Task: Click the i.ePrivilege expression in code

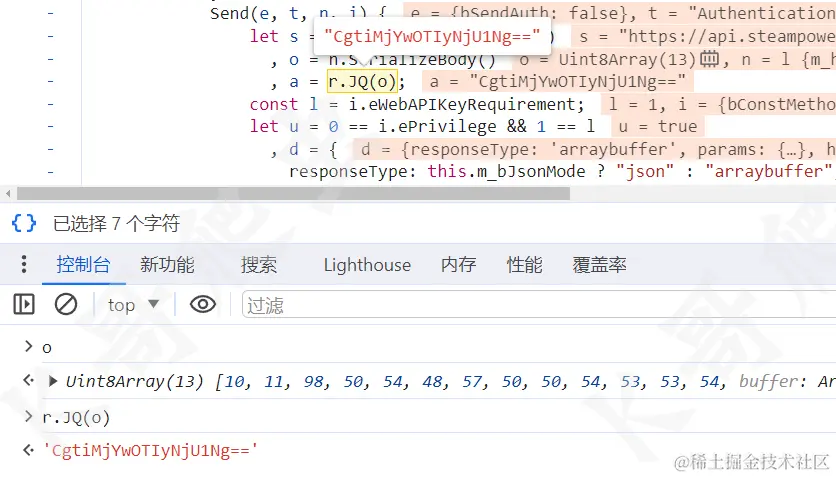Action: [x=438, y=126]
